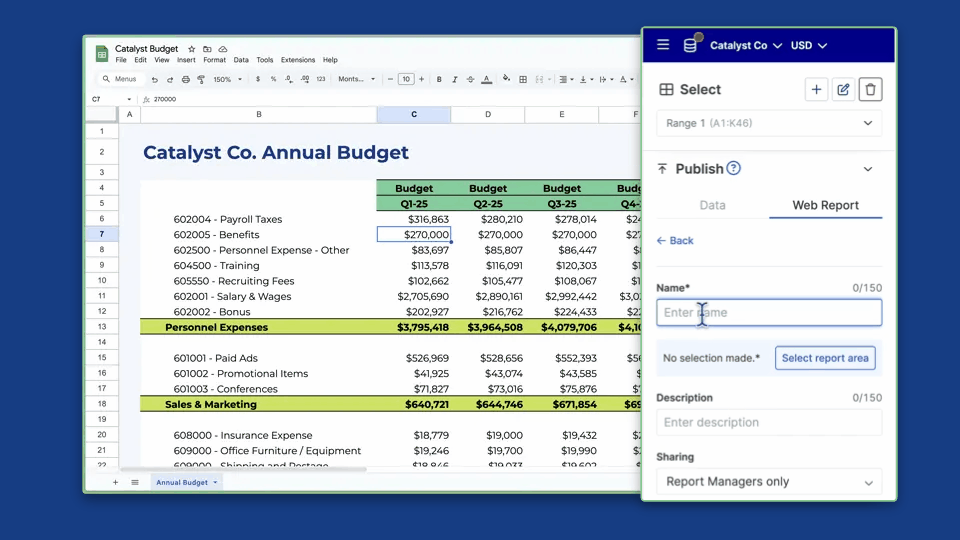Click the Google Sheets home icon

point(102,53)
